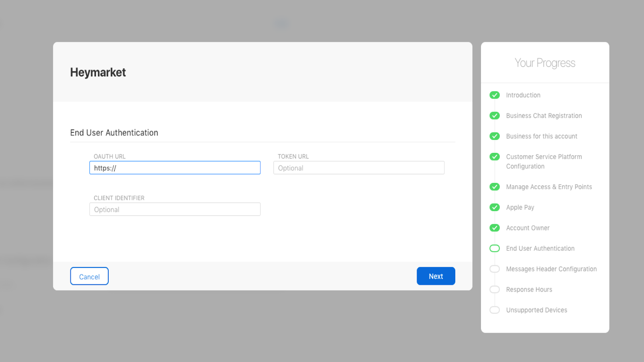Open the Response Hours step
Screen dimensions: 644x362
tap(529, 289)
